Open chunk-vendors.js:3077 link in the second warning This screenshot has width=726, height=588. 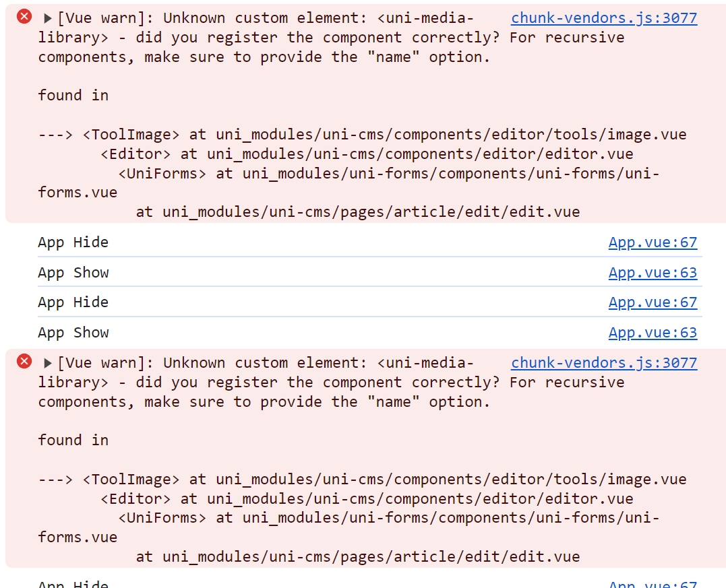pyautogui.click(x=604, y=363)
